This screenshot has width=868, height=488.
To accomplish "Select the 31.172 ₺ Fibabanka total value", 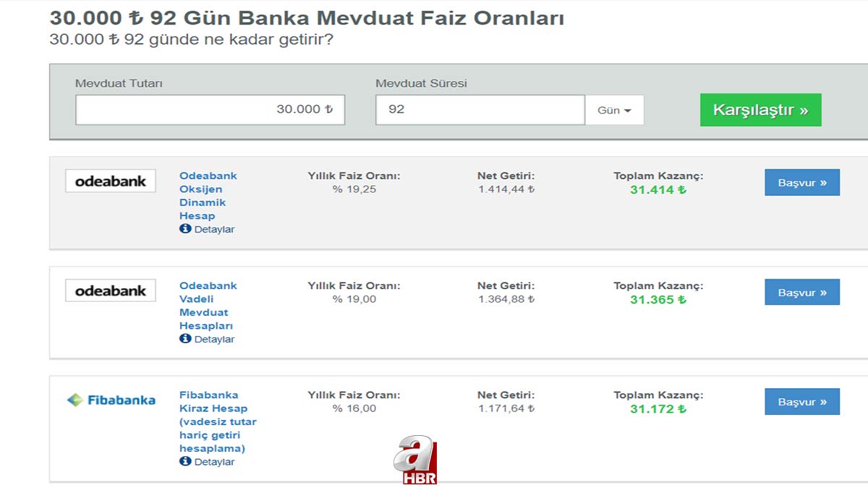I will (x=658, y=409).
